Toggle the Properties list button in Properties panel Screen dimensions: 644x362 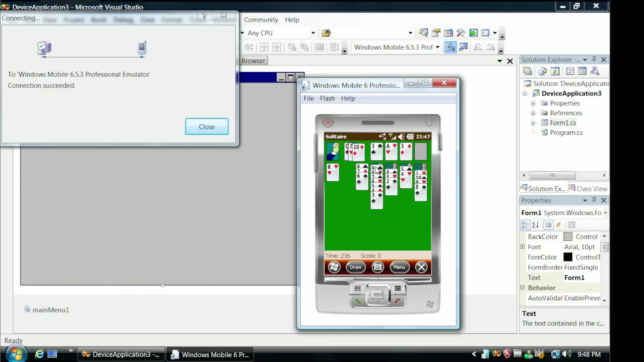[548, 225]
